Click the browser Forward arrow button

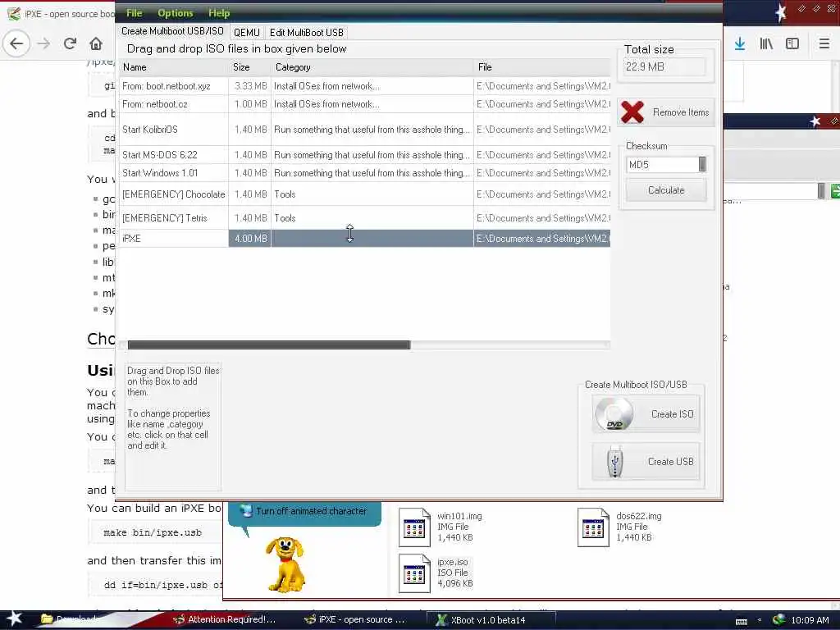point(44,43)
